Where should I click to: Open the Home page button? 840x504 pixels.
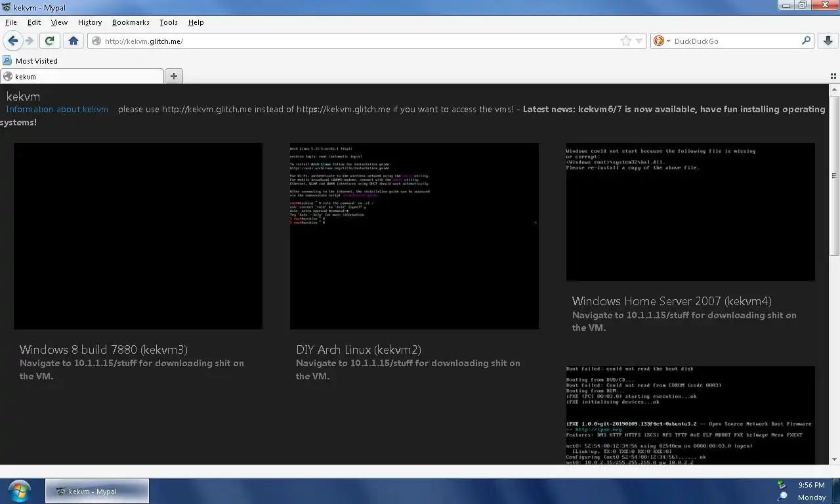tap(73, 41)
